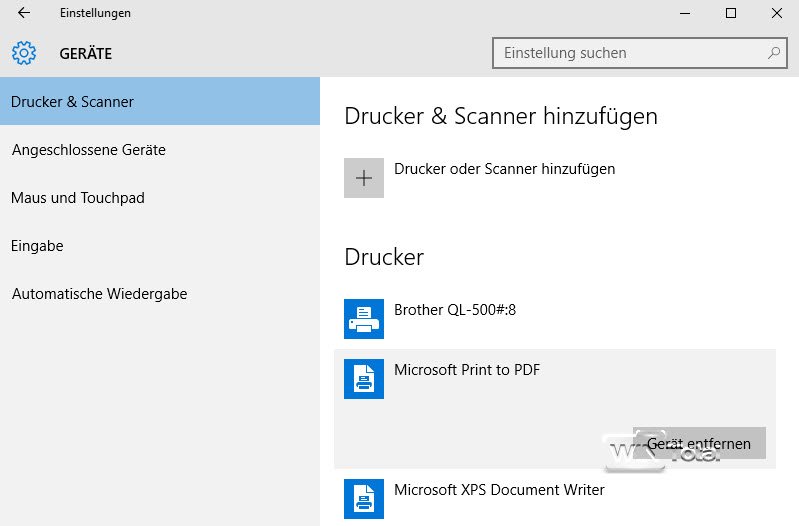
Task: Click the Microsoft Print to PDF name
Action: coord(467,370)
